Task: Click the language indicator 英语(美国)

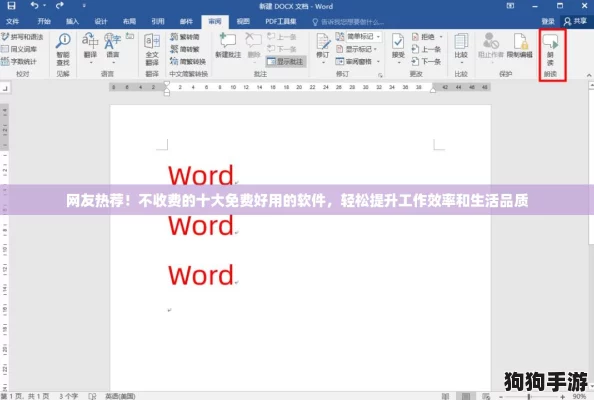Action: click(120, 396)
